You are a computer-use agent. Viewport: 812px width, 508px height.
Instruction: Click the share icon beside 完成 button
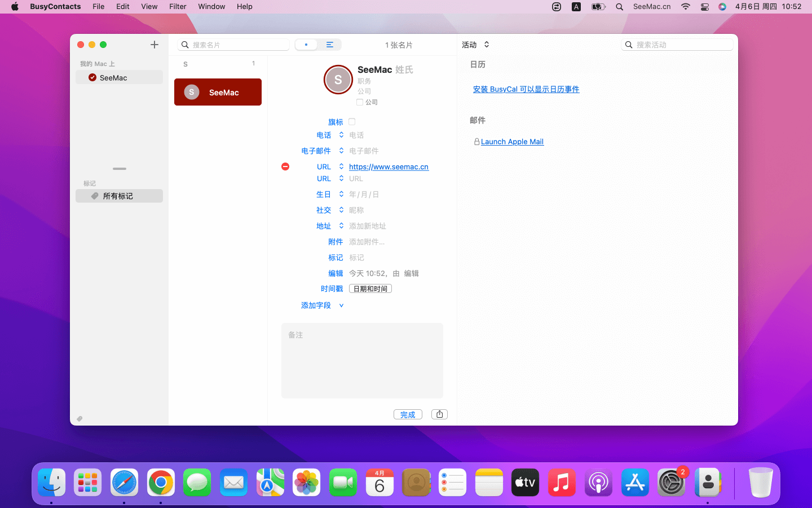pyautogui.click(x=439, y=414)
